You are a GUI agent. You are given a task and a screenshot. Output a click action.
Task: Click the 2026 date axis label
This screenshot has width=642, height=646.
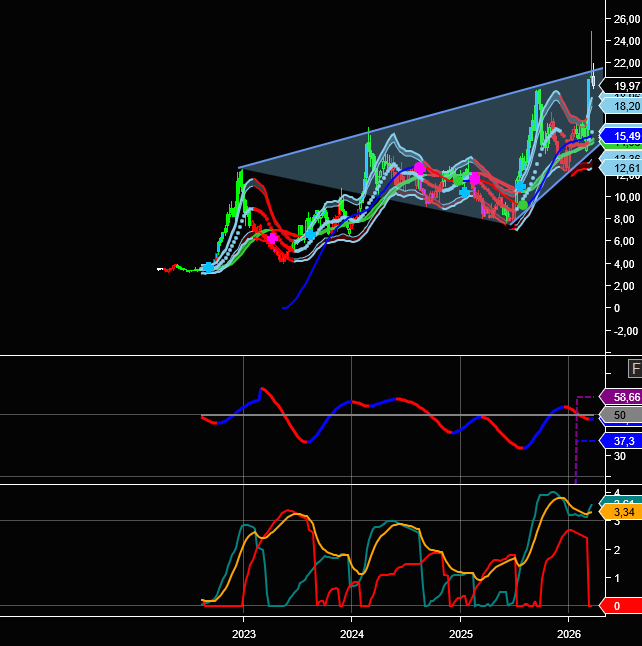click(x=569, y=634)
